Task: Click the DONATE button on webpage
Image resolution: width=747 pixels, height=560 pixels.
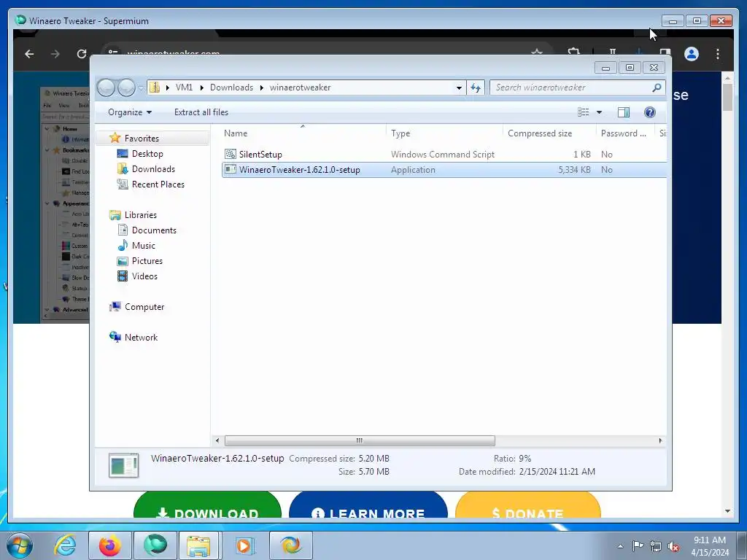Action: coord(528,506)
